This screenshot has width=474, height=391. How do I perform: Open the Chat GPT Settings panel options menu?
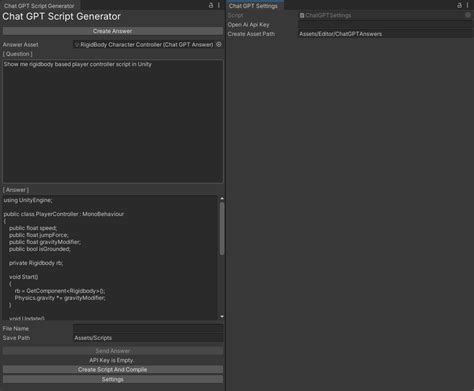coord(468,5)
